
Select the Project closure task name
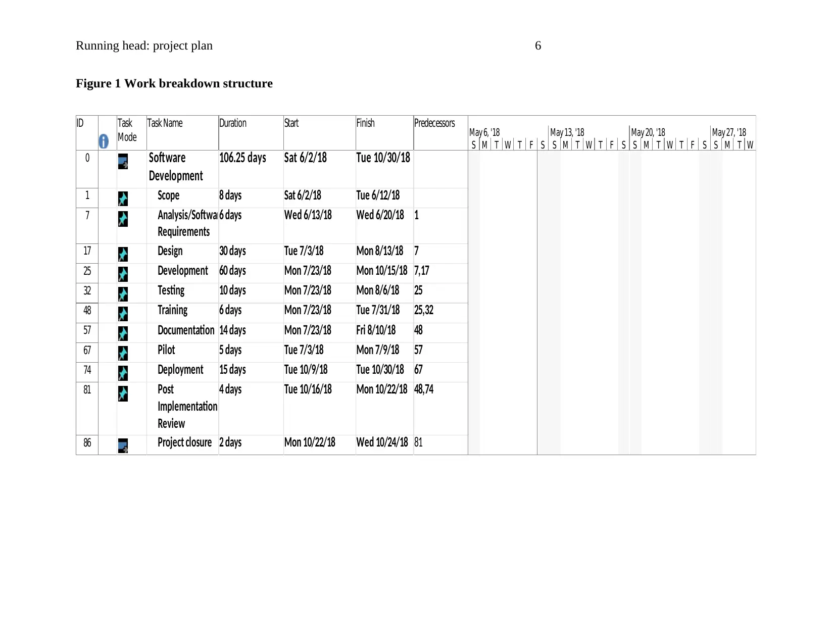[184, 442]
